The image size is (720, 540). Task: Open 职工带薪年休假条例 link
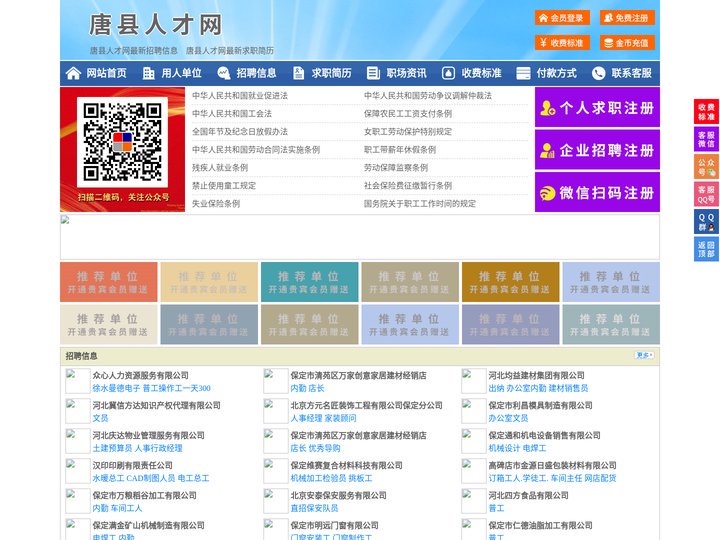pyautogui.click(x=400, y=150)
